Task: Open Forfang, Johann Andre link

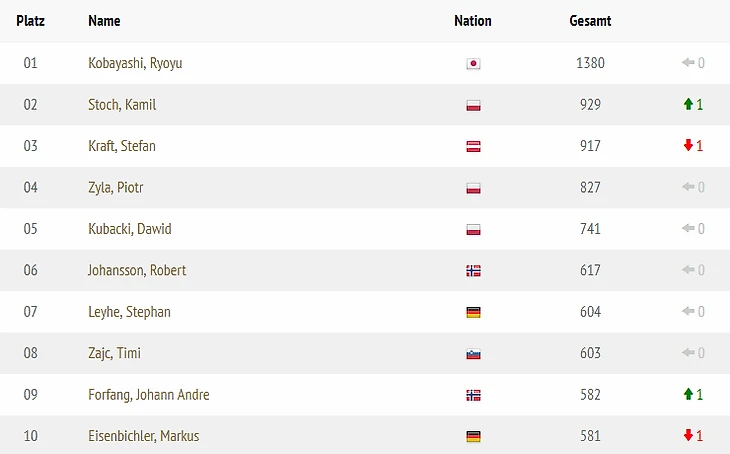Action: point(148,395)
